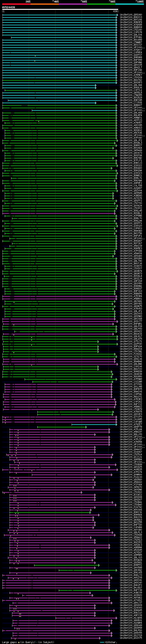Click the UniRef100_Q8L8N6 entry
The width and height of the screenshot is (146, 644).
(x=131, y=364)
